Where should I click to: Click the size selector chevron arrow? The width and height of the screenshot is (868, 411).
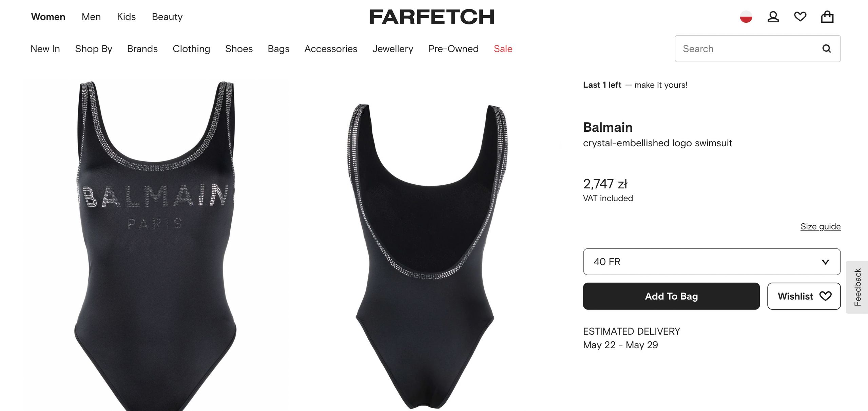point(825,262)
